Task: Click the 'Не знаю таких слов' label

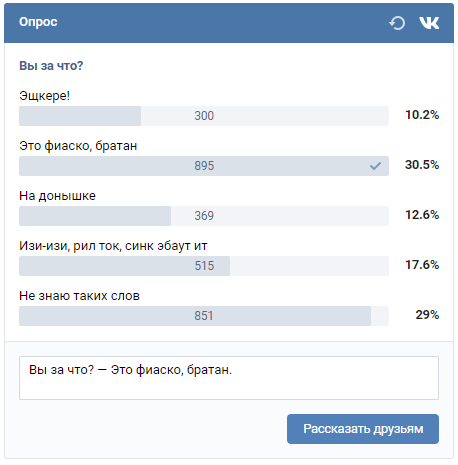Action: 79,296
